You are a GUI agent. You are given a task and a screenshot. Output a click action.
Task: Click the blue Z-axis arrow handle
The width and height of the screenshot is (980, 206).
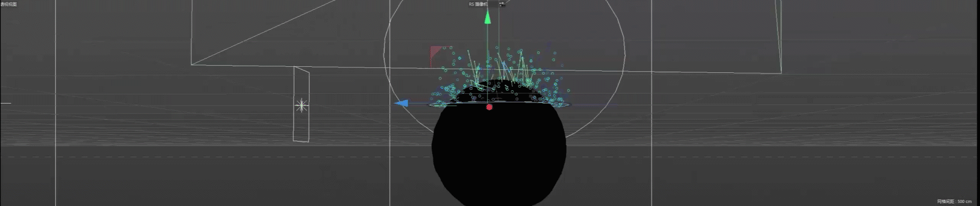tap(402, 103)
